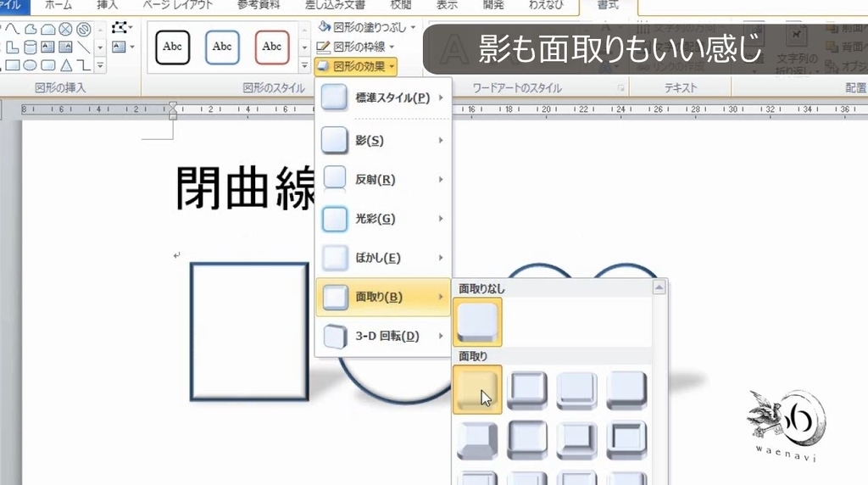
Task: Select the 面取り(B) bevel menu item
Action: [382, 297]
